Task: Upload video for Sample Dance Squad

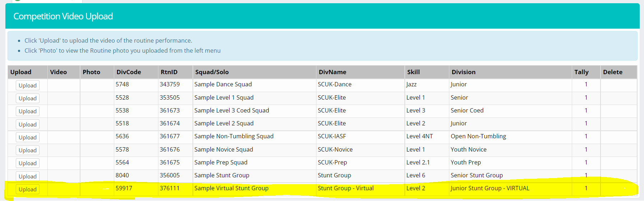Action: click(x=28, y=85)
